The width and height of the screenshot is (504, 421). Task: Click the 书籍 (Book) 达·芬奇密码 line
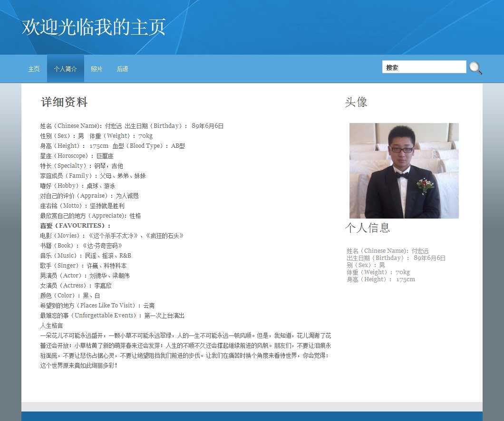pos(81,246)
